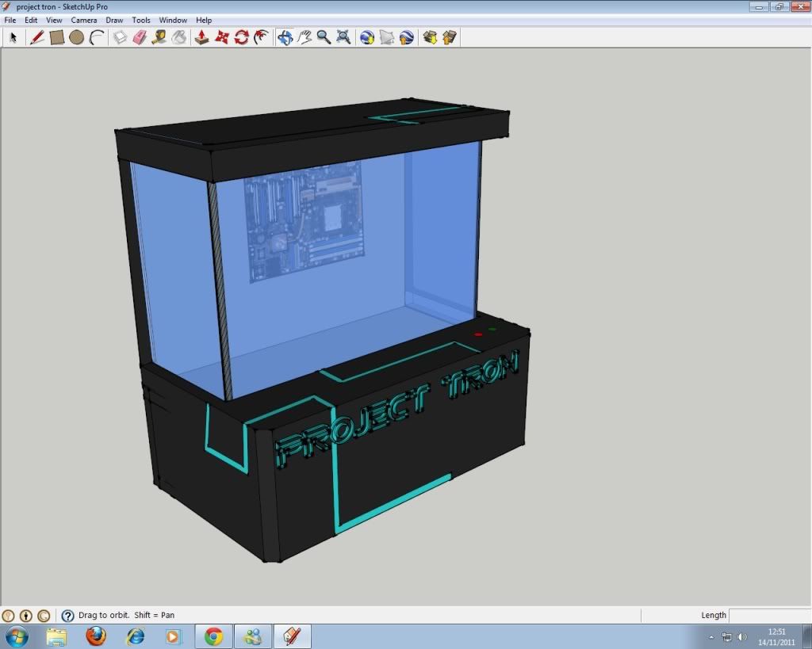Viewport: 812px width, 649px height.
Task: Click the status bar help question-mark icon
Action: click(67, 616)
